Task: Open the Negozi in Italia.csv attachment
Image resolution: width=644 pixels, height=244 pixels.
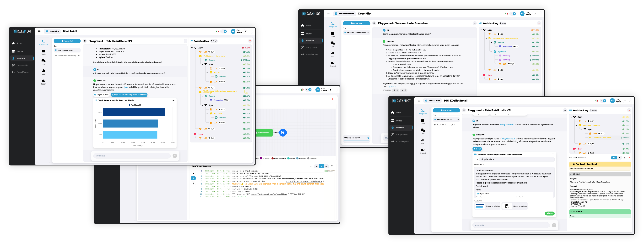Action: (x=515, y=206)
